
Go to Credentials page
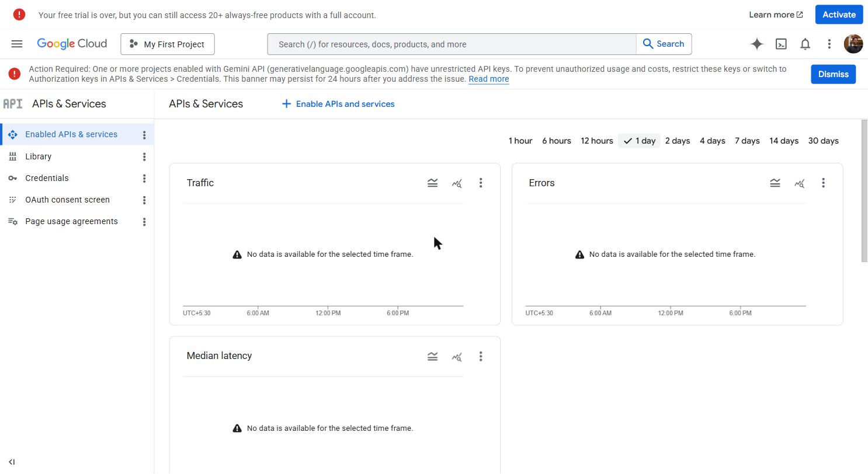point(47,178)
